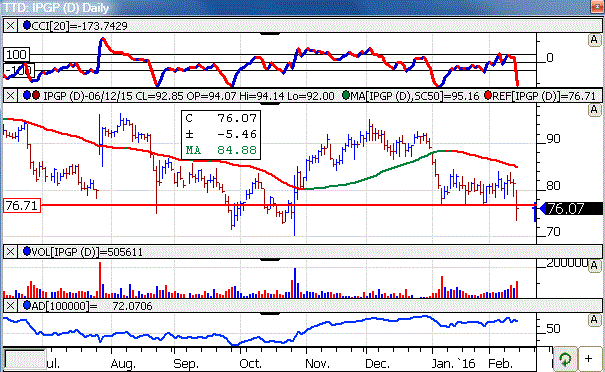Click the blue price pointer arrow beside 76.07
Viewport: 605px width, 372px height.
point(542,209)
